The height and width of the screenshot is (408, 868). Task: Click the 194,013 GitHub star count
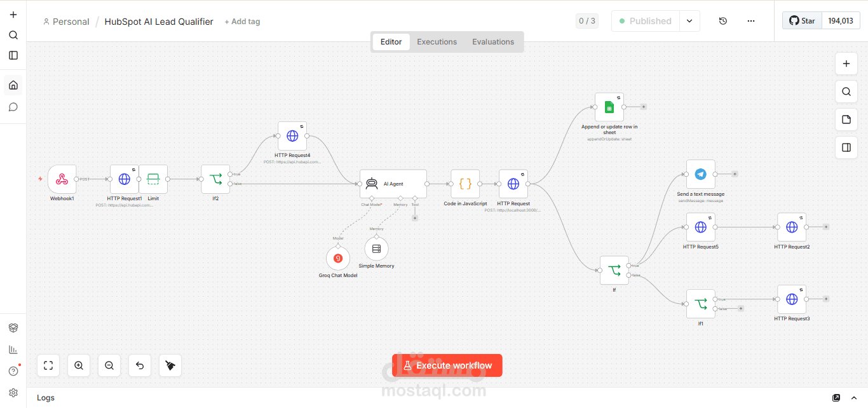[x=841, y=21]
